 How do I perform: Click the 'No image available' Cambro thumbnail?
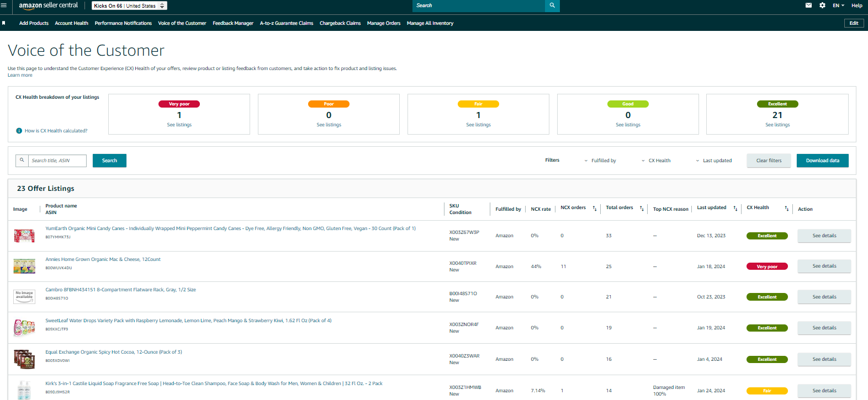[24, 297]
